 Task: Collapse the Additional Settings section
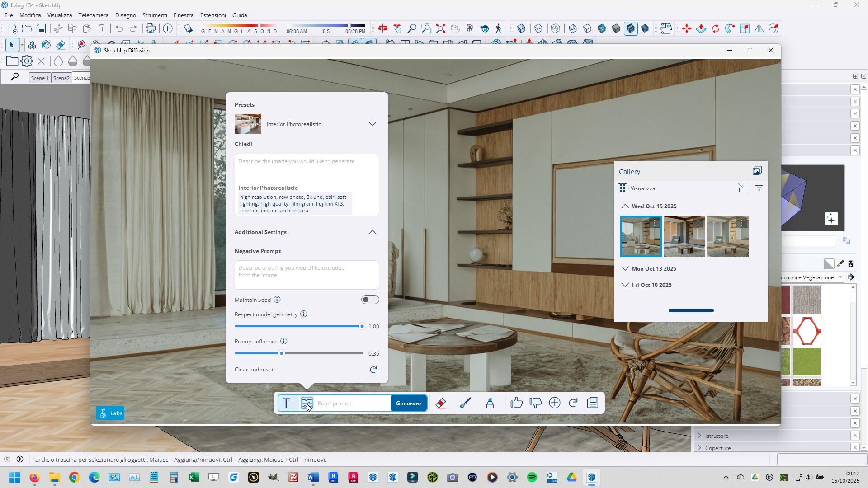click(372, 232)
